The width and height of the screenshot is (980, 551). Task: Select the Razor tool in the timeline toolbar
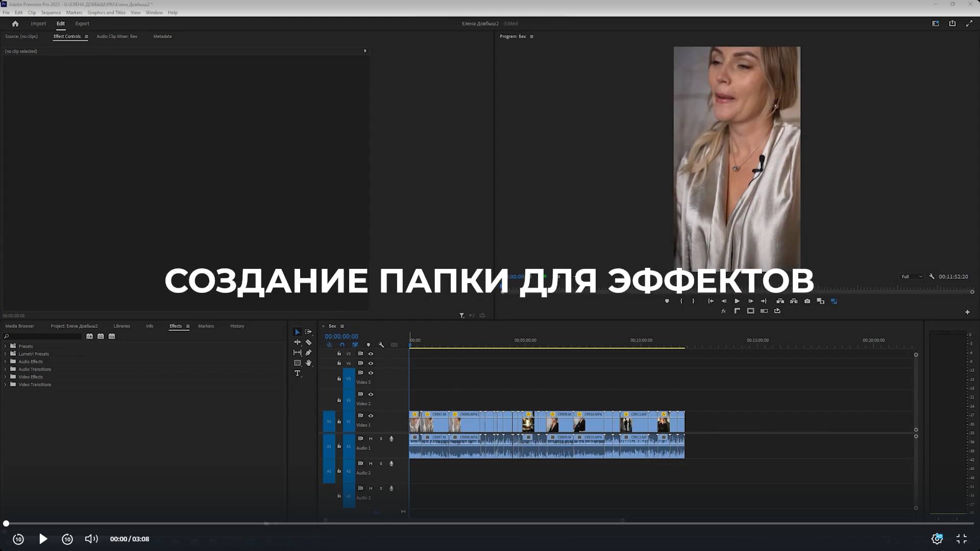pyautogui.click(x=308, y=342)
